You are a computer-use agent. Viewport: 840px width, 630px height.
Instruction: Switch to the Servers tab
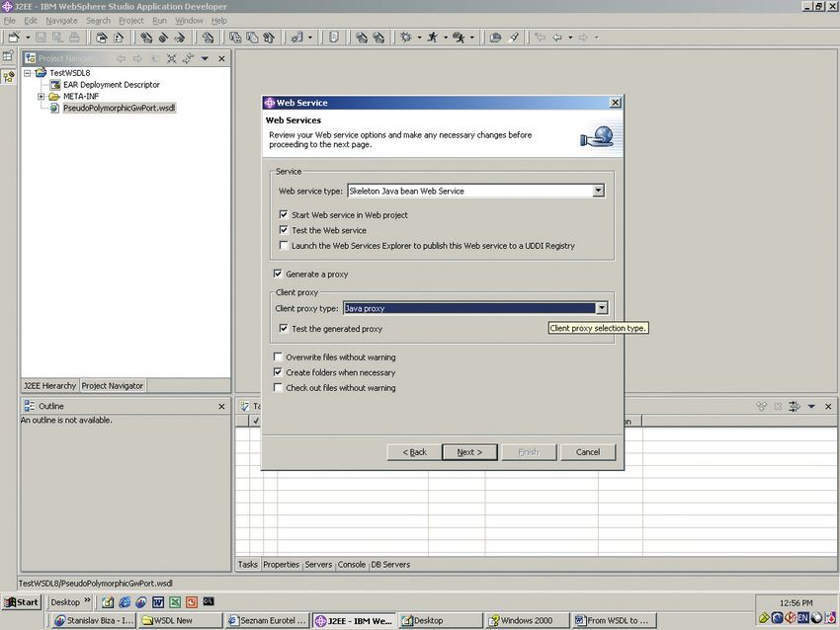click(318, 564)
